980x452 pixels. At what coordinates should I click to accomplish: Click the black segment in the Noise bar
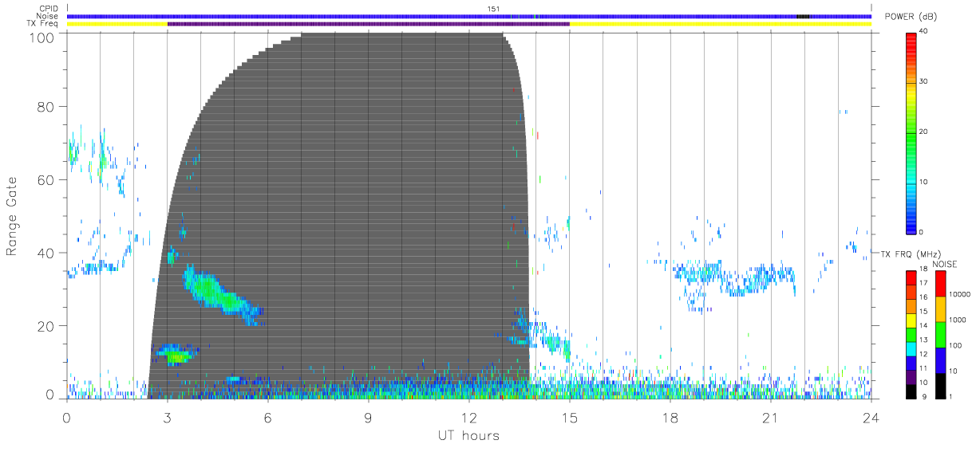804,16
